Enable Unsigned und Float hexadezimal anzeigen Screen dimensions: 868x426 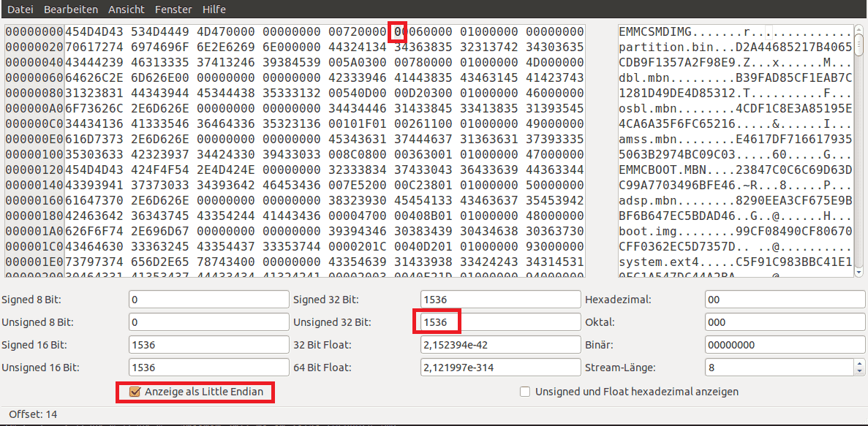525,392
